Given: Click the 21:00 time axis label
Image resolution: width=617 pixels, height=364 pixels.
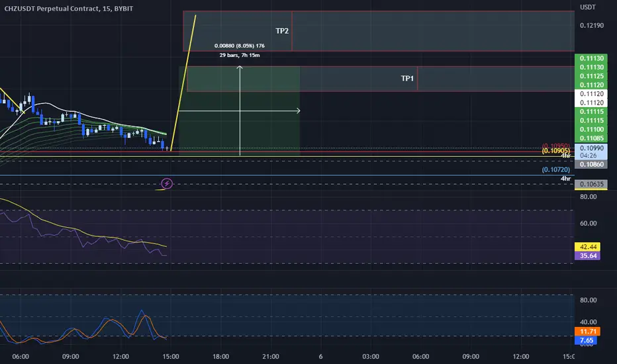Looking at the screenshot, I should [x=271, y=357].
